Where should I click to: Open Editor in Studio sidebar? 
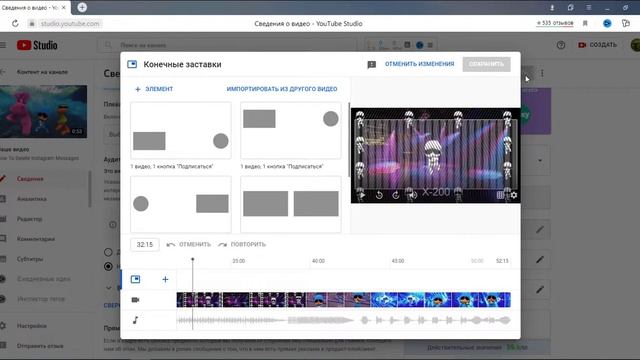(29, 219)
